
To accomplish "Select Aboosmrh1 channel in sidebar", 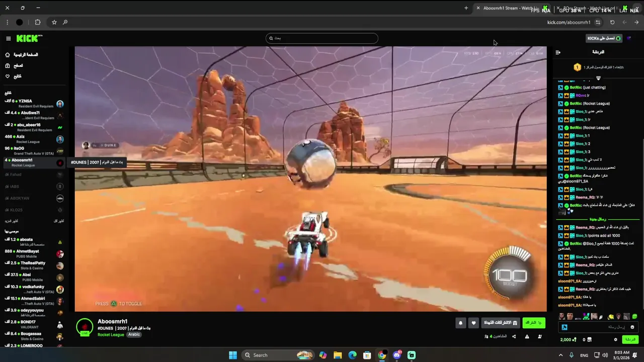I will tap(34, 162).
